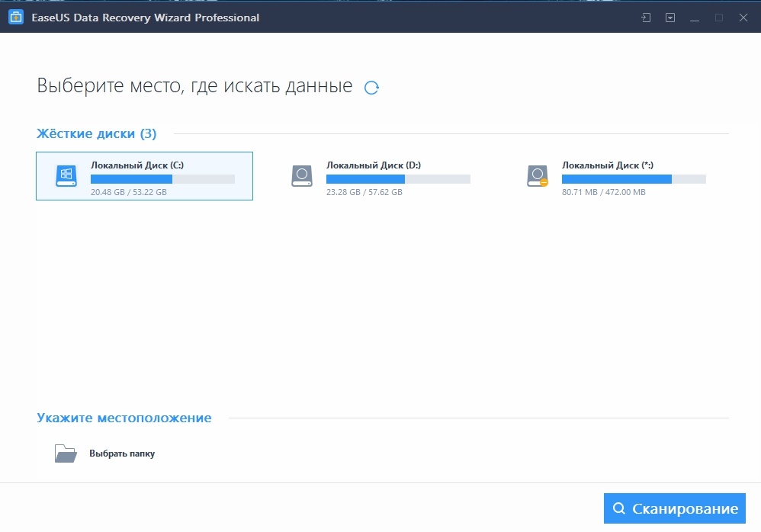The height and width of the screenshot is (532, 761).
Task: Open the title bar dropdown menu icon
Action: (670, 18)
